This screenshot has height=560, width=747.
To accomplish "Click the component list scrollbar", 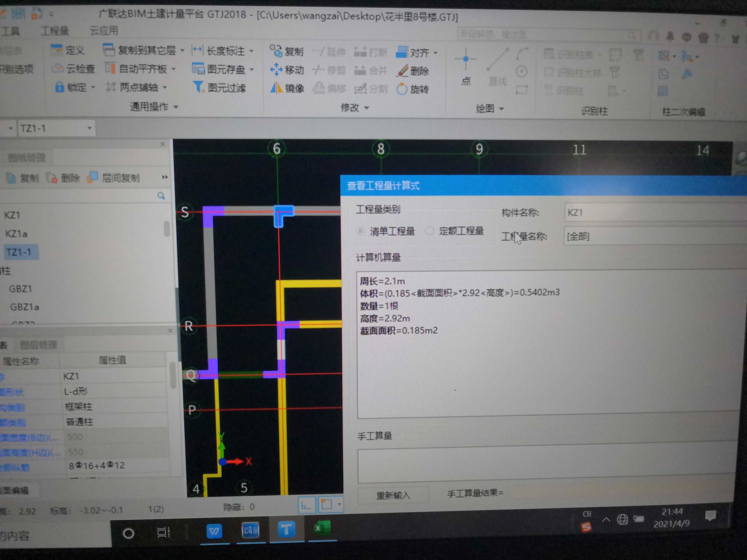I will [167, 229].
